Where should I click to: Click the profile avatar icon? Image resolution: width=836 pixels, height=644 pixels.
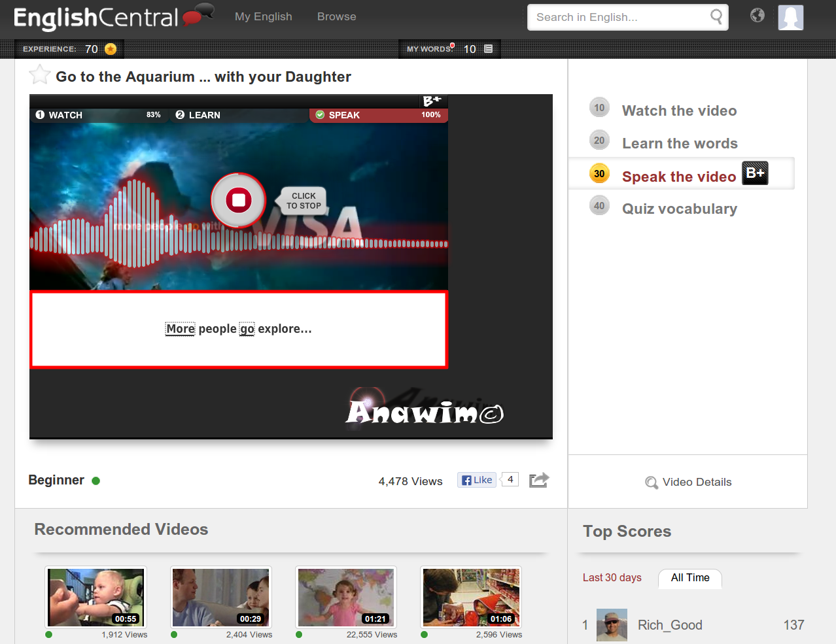click(790, 18)
